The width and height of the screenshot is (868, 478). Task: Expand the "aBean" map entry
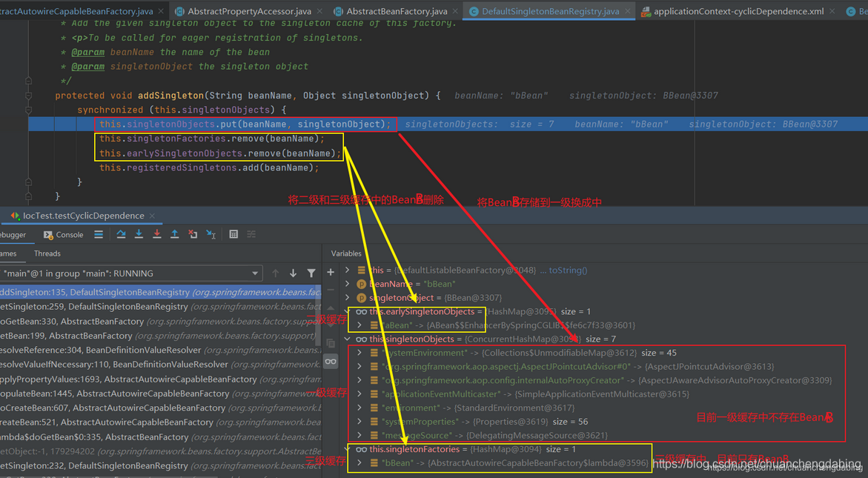pyautogui.click(x=360, y=325)
